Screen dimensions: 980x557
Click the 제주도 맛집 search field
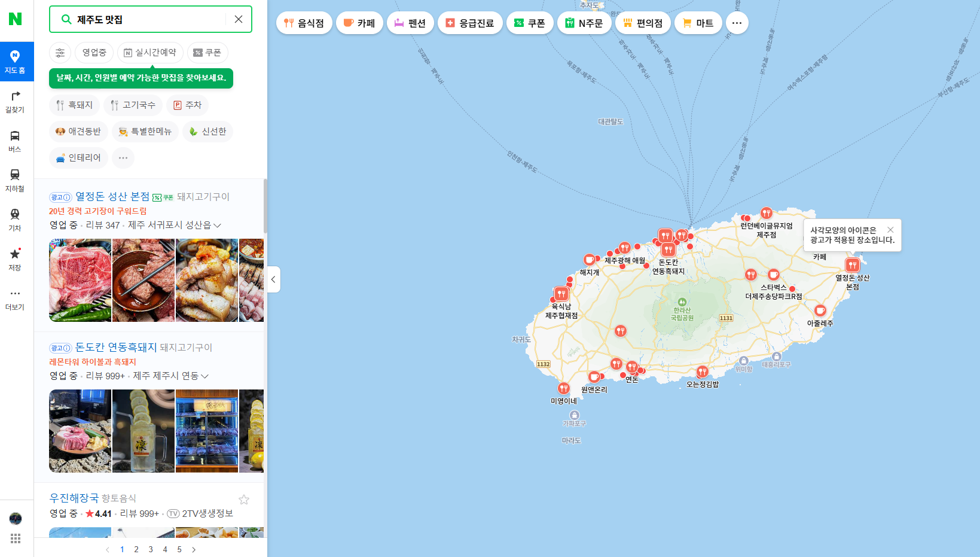(151, 19)
